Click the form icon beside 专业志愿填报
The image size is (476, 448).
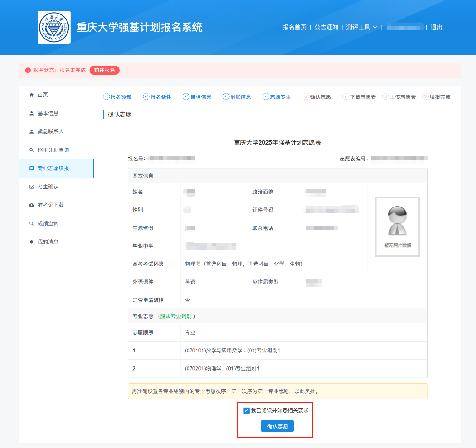31,168
